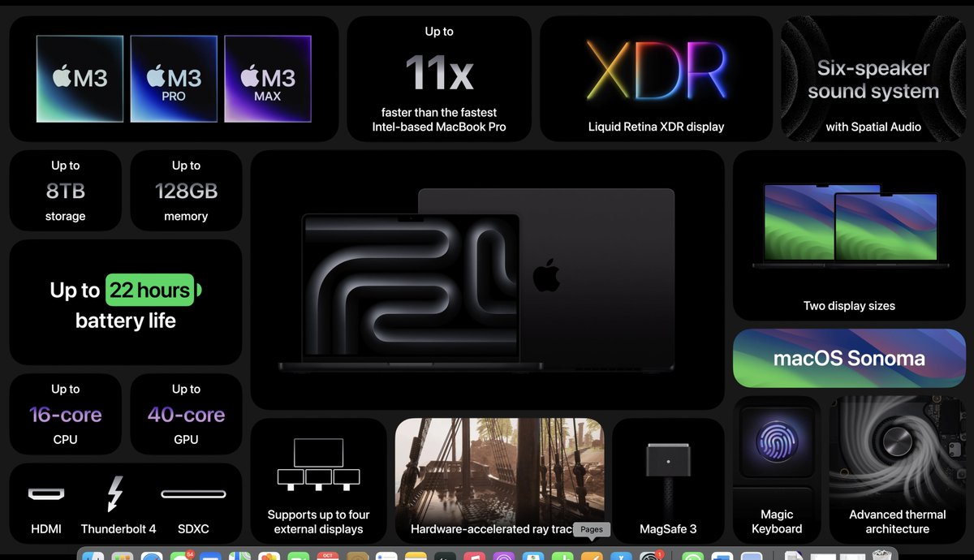This screenshot has height=560, width=974.
Task: Click the M3 chip icon
Action: (x=80, y=79)
